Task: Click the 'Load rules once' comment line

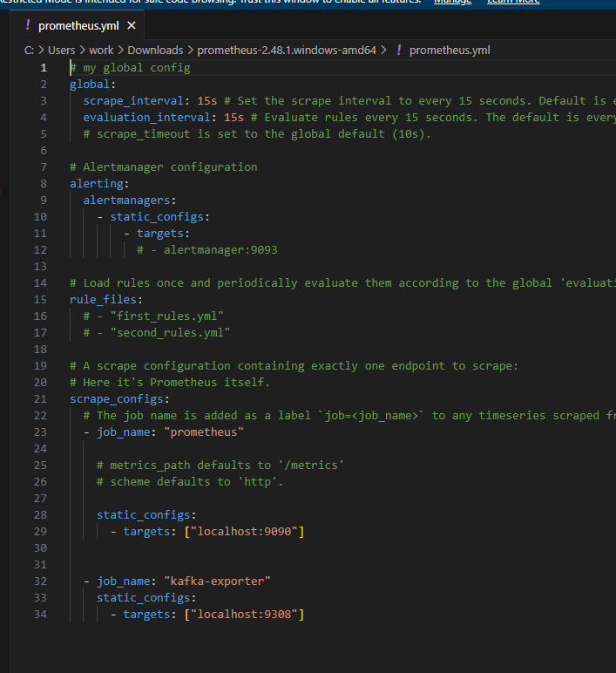Action: pos(342,282)
